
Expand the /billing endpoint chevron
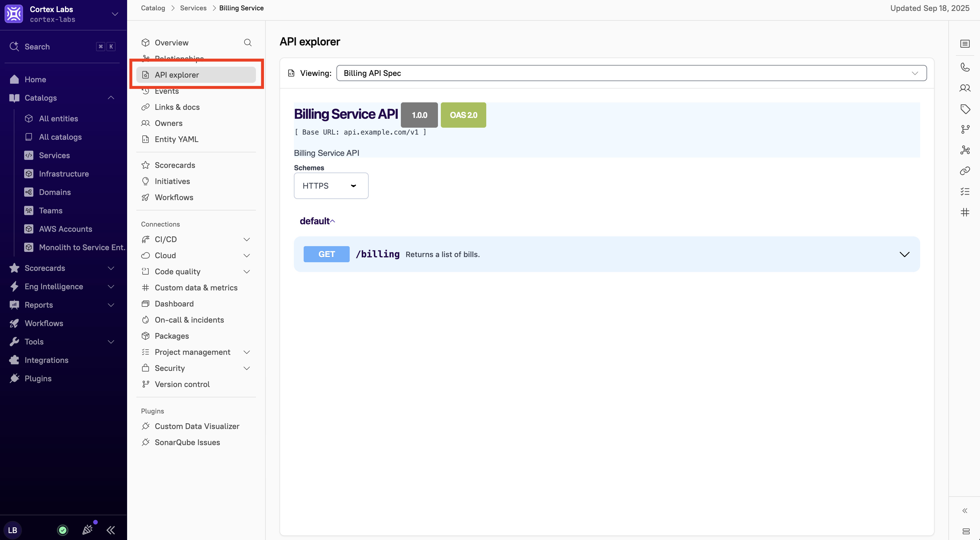[904, 254]
